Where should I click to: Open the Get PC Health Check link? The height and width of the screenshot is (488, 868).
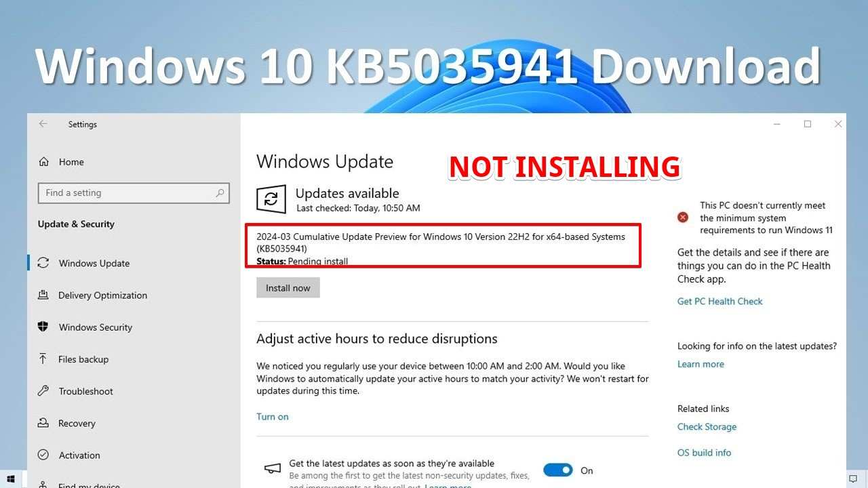pos(720,302)
